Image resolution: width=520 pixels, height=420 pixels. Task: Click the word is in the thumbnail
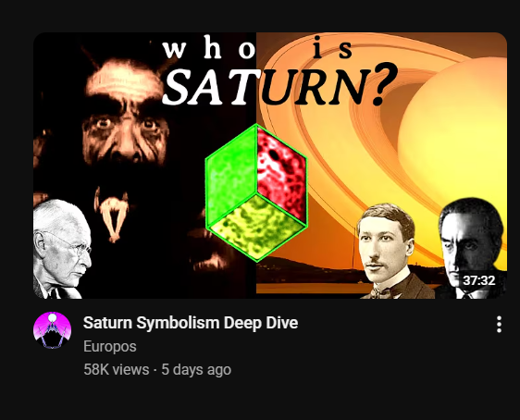pos(332,48)
